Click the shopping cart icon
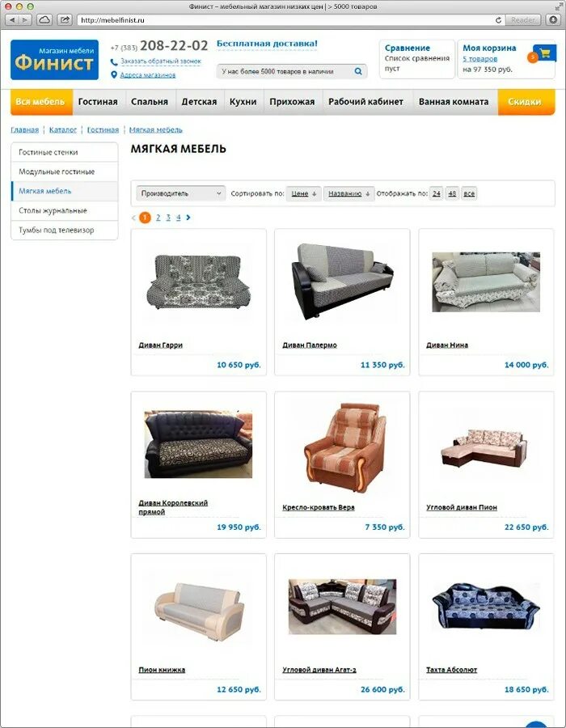 tap(544, 53)
